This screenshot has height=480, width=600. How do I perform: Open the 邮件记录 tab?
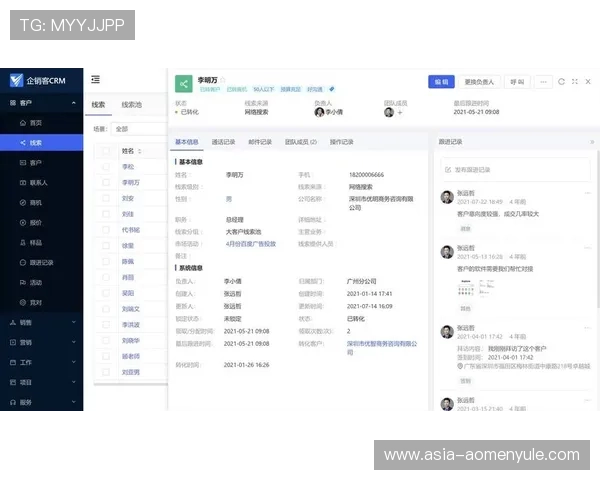[260, 142]
